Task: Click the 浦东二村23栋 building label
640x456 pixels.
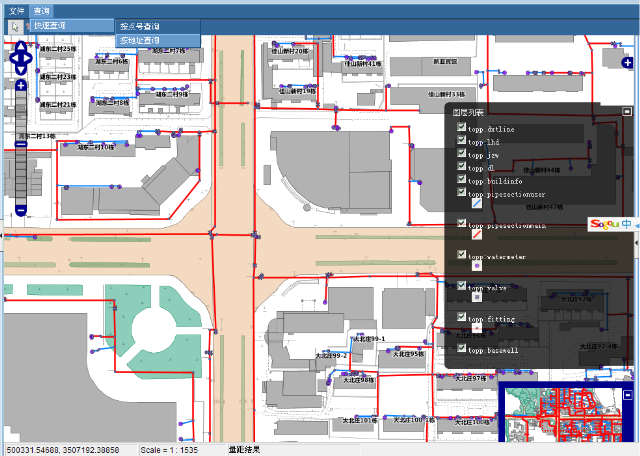Action: click(x=58, y=77)
